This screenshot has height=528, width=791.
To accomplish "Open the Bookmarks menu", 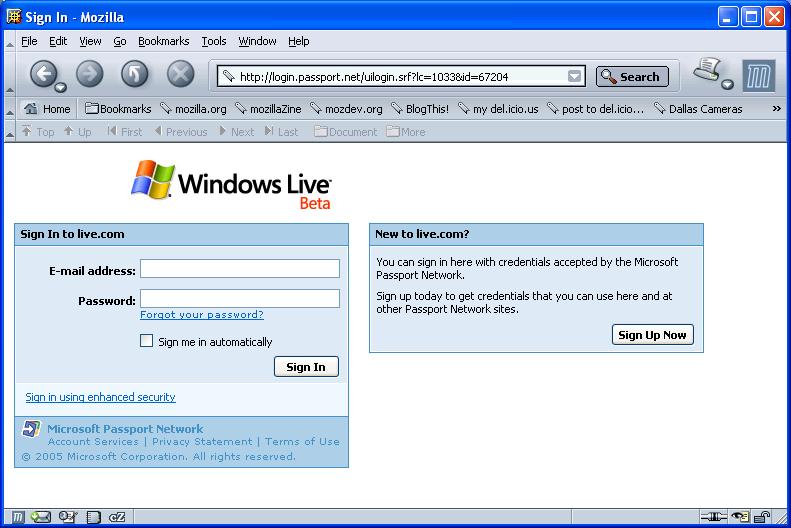I will [x=163, y=41].
